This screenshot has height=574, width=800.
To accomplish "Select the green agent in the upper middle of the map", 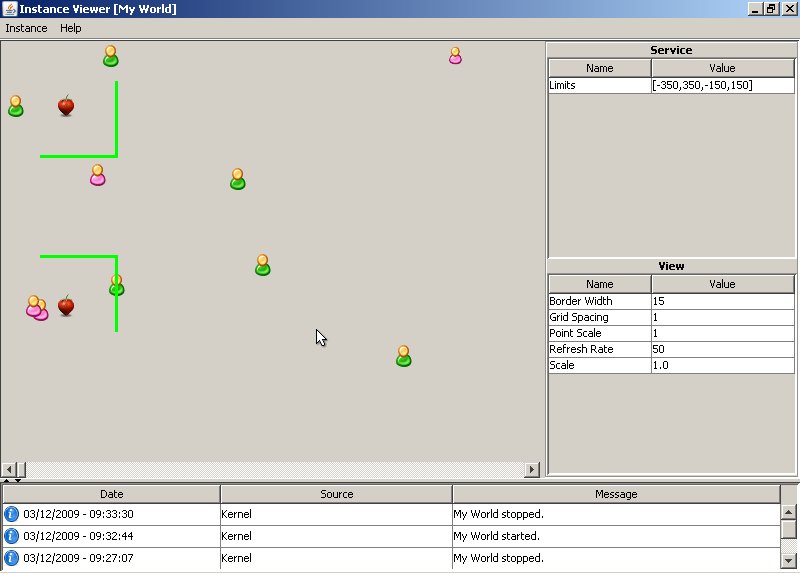I will (x=238, y=179).
